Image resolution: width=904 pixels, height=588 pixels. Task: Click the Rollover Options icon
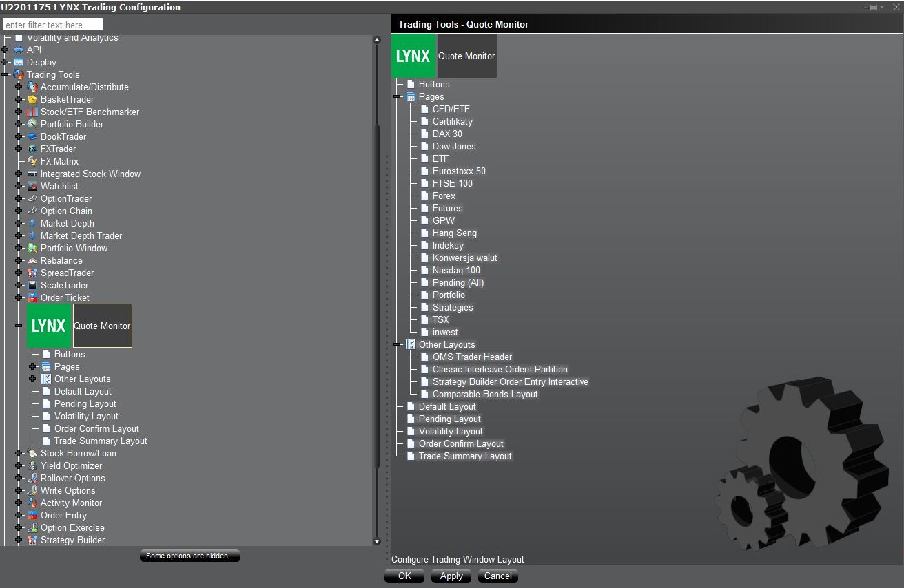[32, 478]
